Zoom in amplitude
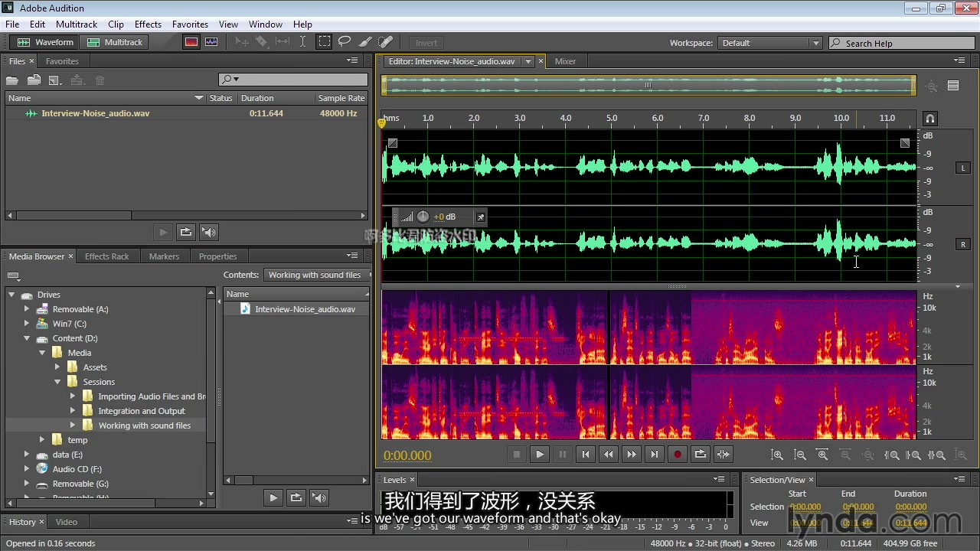The width and height of the screenshot is (980, 551). click(x=777, y=455)
